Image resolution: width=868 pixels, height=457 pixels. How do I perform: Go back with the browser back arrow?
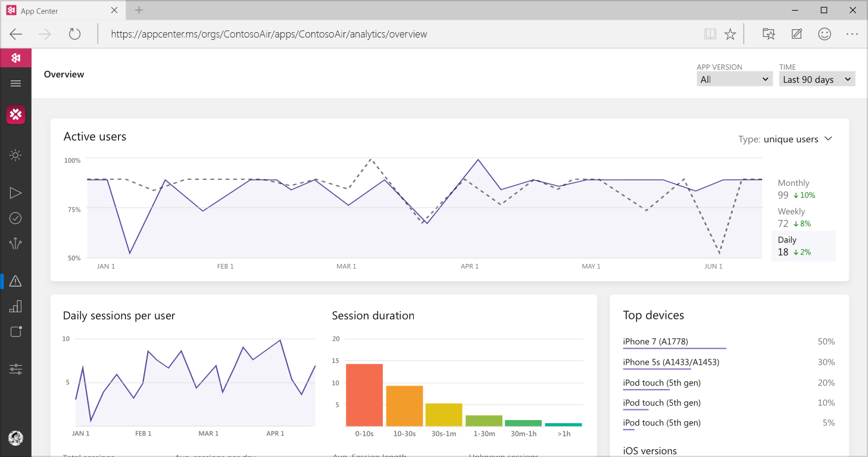16,34
